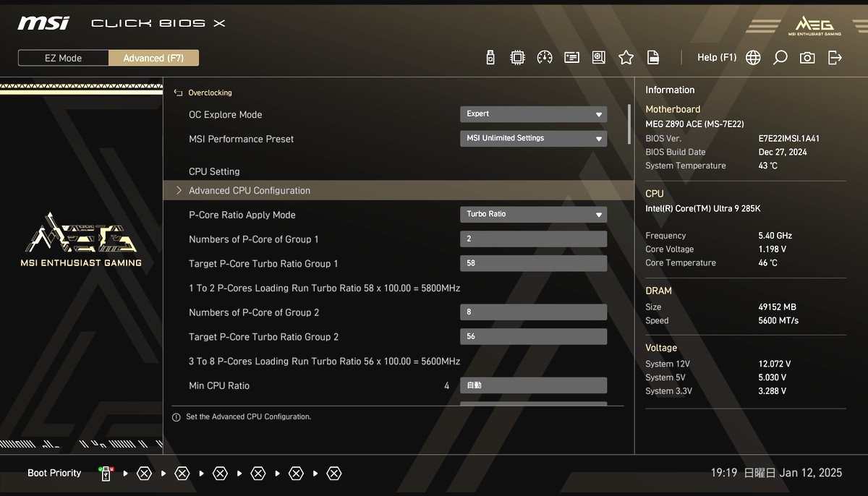Viewport: 868px width, 496px height.
Task: Open the MSI Performance Preset dropdown
Action: point(534,138)
